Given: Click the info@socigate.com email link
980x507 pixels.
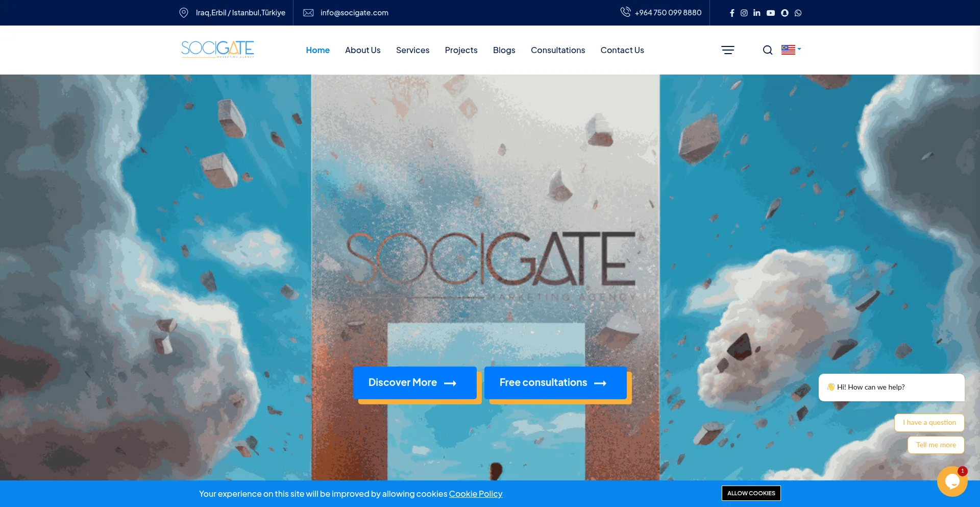Looking at the screenshot, I should [x=354, y=13].
